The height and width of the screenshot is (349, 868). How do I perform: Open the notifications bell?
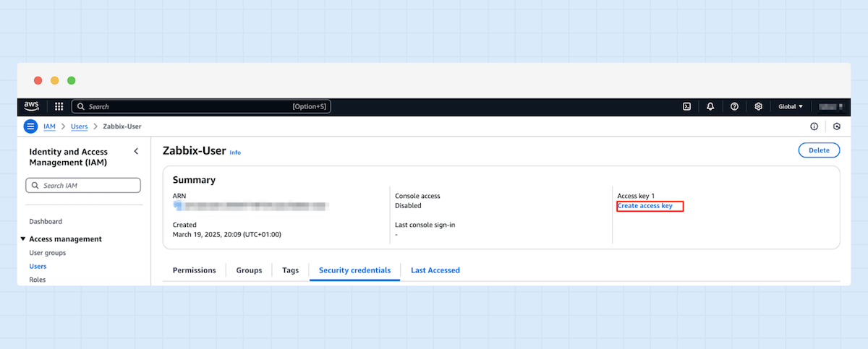(x=710, y=106)
